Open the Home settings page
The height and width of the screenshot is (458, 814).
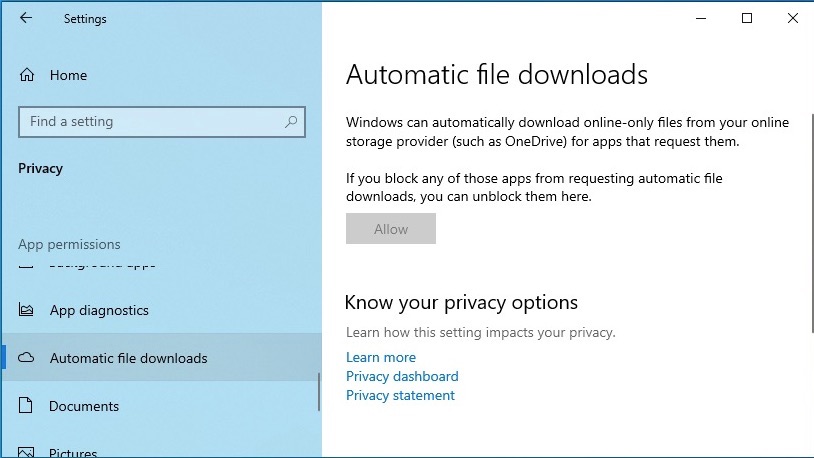pyautogui.click(x=69, y=75)
